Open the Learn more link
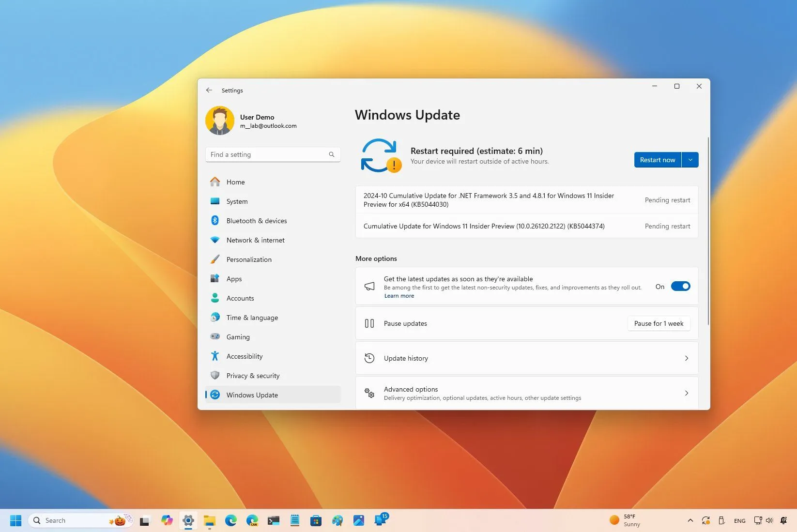The width and height of the screenshot is (797, 532). [399, 296]
